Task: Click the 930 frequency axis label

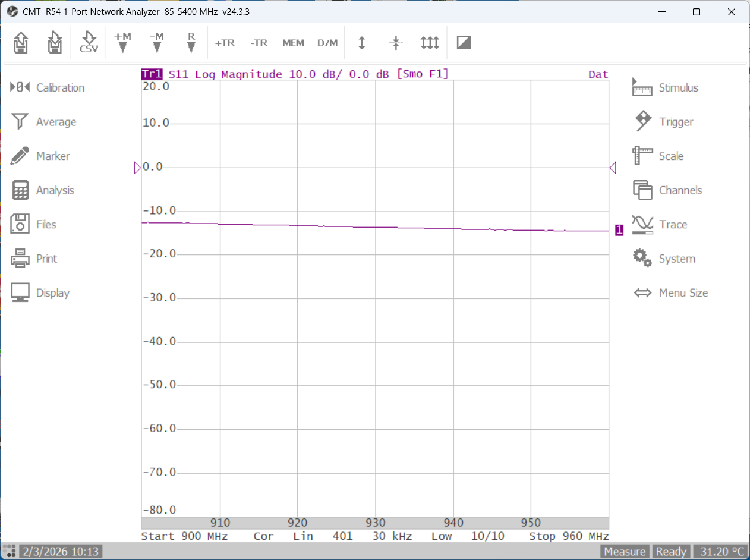Action: pos(376,523)
